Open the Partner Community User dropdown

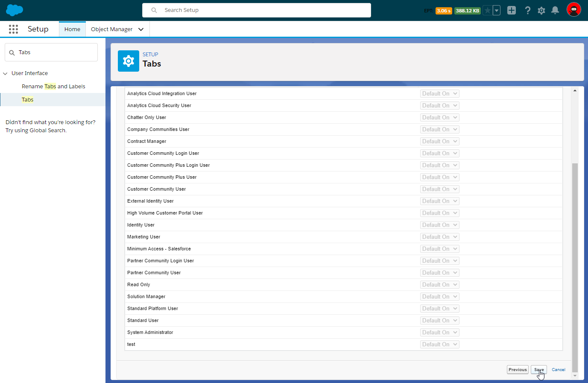[x=439, y=273]
